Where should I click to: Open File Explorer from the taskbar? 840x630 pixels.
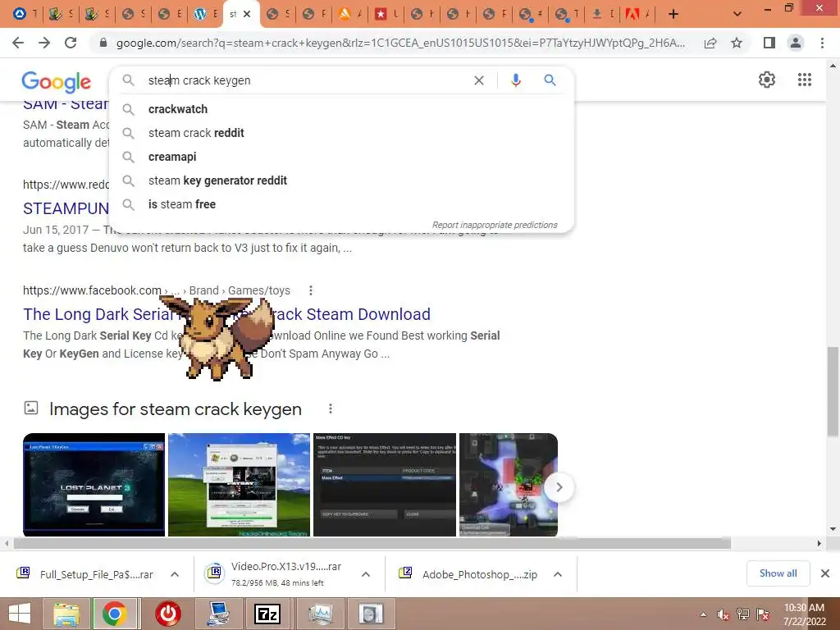[x=66, y=614]
